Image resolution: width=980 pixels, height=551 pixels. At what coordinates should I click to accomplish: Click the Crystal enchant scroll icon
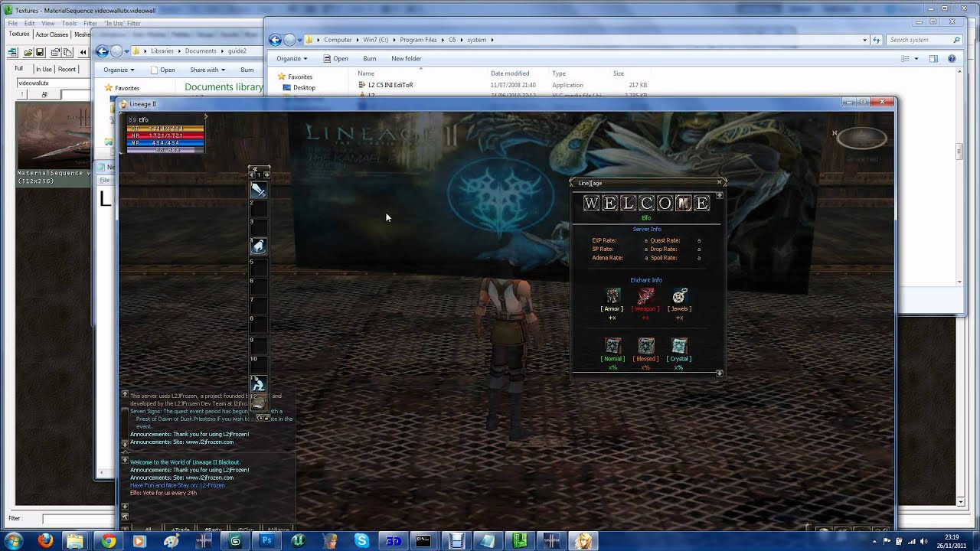(679, 346)
